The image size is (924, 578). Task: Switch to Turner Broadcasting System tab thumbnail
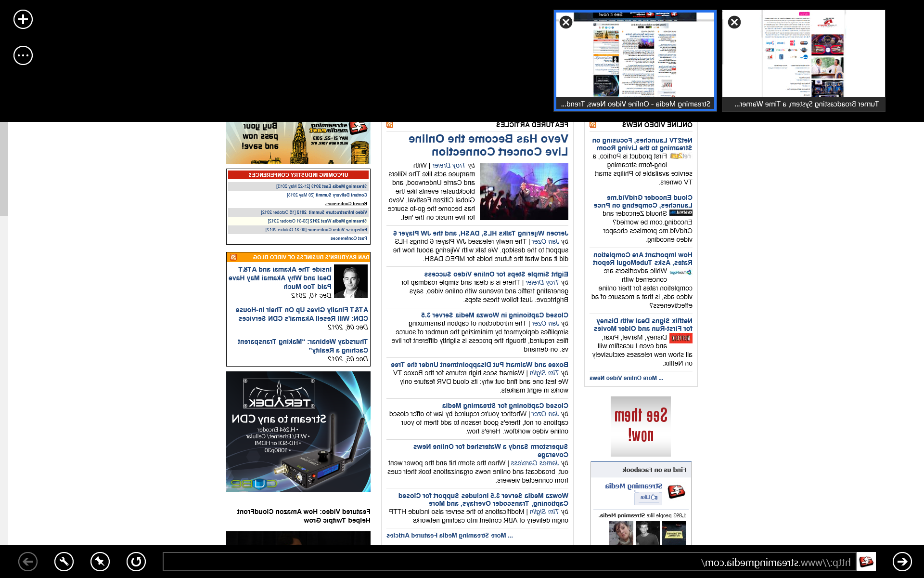point(803,61)
